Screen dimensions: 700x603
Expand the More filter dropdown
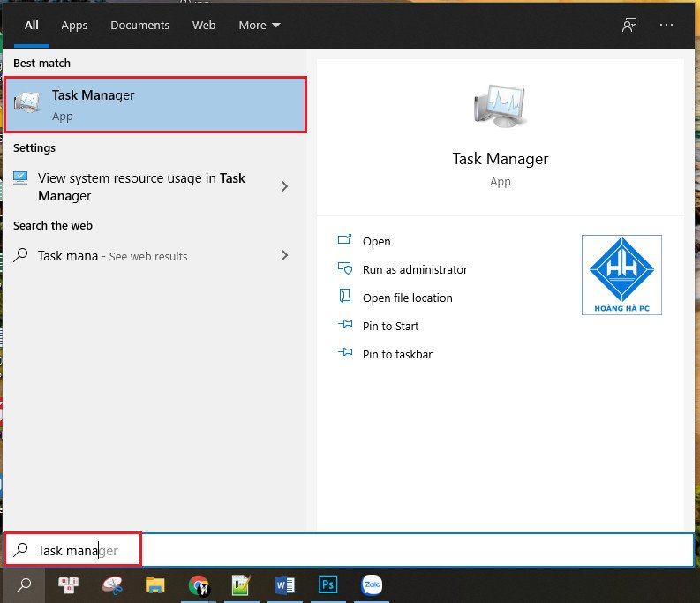click(259, 25)
